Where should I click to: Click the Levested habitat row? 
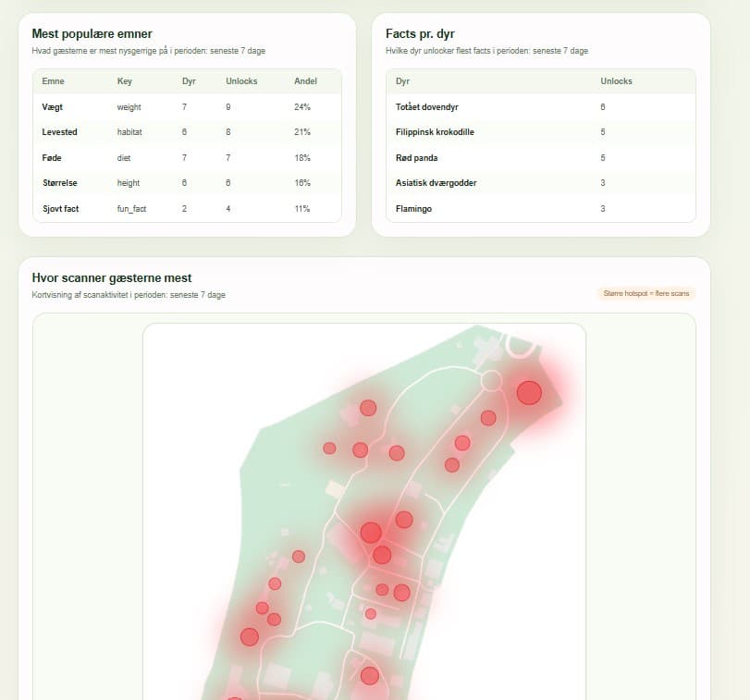pos(187,132)
